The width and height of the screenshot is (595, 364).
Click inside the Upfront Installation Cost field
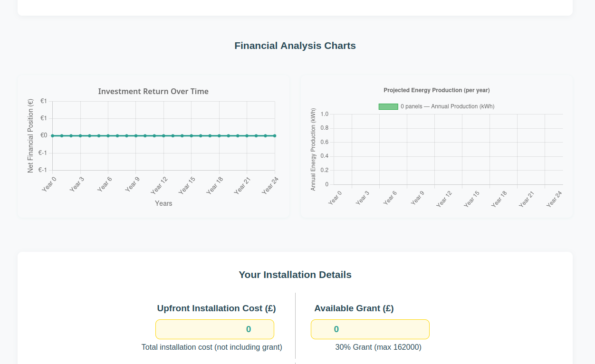(x=214, y=329)
